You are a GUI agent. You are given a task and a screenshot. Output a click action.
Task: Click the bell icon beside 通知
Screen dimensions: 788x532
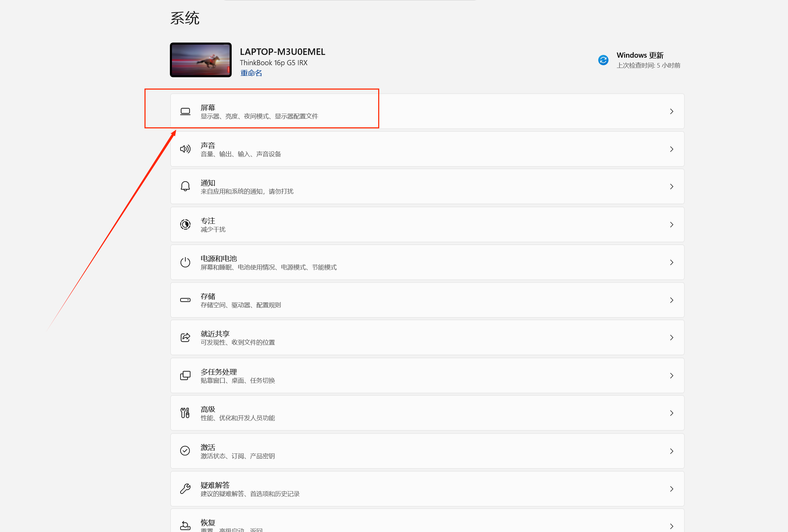[185, 186]
